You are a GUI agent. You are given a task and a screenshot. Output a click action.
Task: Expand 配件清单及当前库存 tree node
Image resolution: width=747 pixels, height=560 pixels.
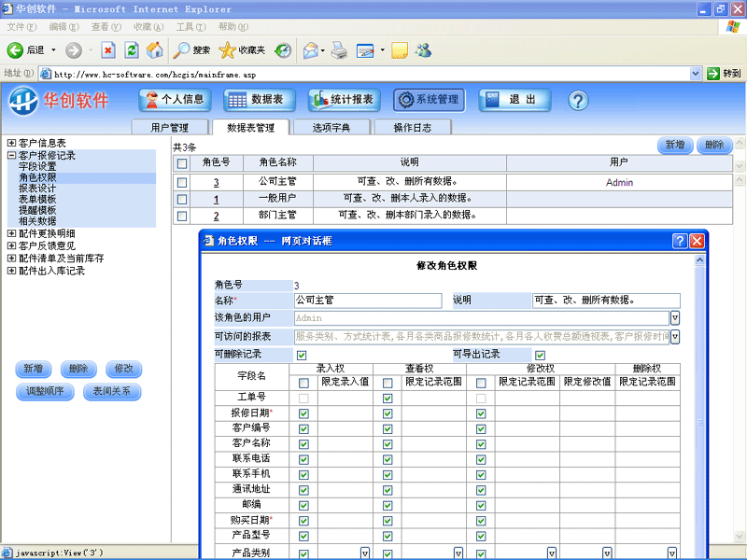pos(11,259)
